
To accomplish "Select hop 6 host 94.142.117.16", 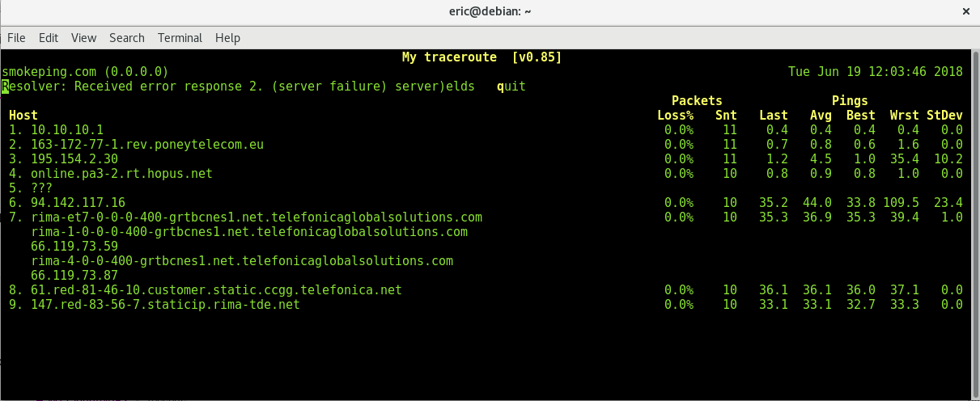I will [78, 203].
